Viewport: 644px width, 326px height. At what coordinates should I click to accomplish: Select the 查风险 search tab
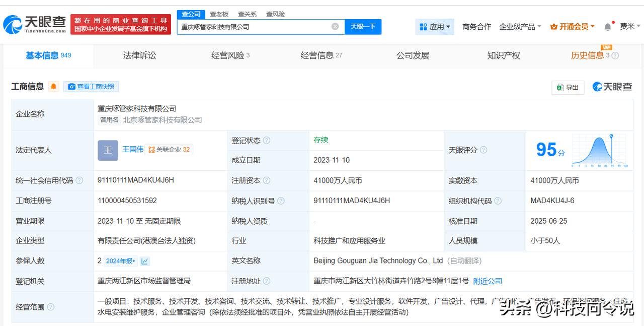275,14
